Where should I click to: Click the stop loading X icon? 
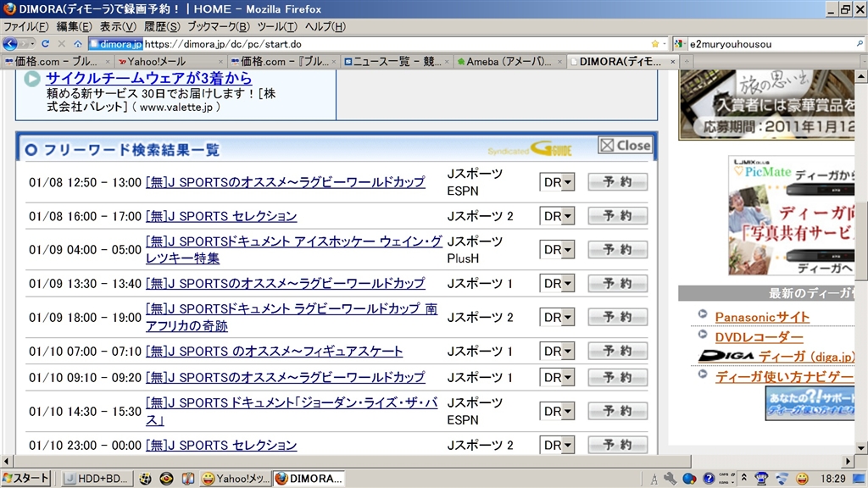point(61,44)
